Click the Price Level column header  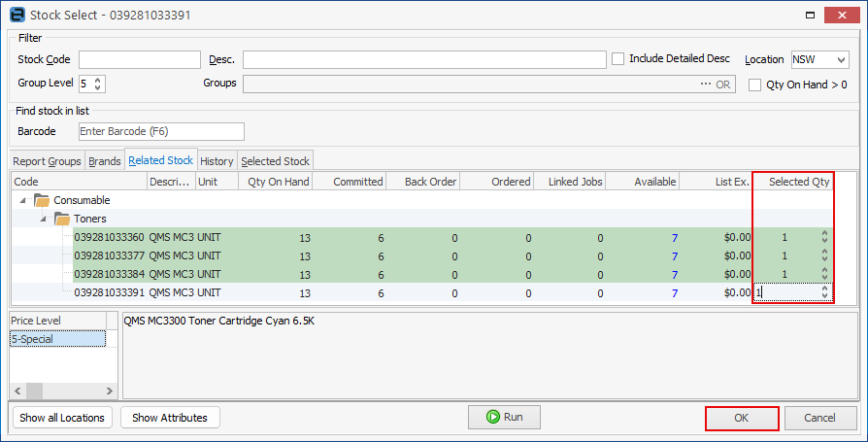point(58,321)
